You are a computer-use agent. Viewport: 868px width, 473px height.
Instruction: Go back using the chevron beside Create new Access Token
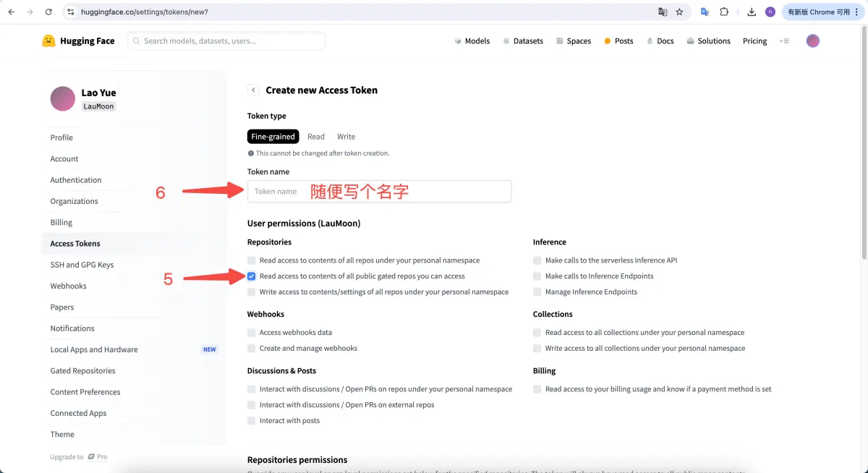point(253,90)
